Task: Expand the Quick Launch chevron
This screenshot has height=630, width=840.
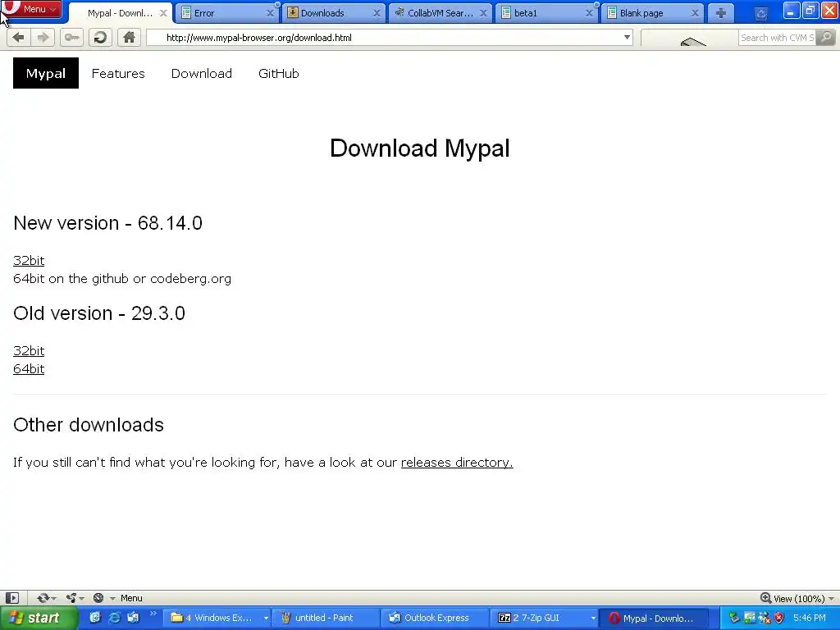Action: (x=153, y=614)
